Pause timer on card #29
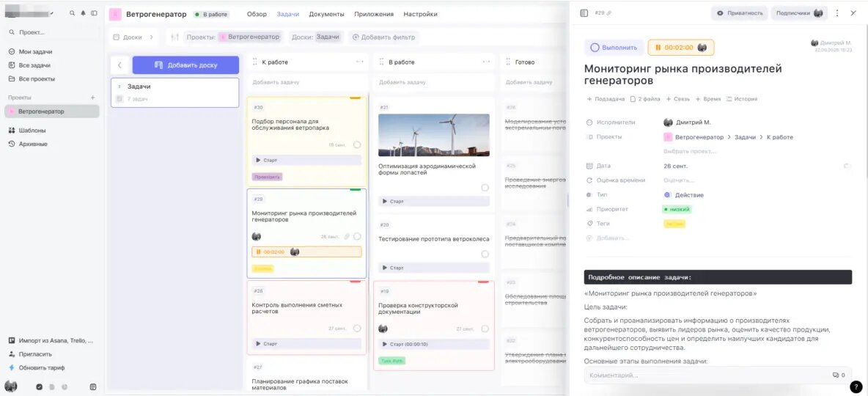The height and width of the screenshot is (396, 868). pos(258,252)
